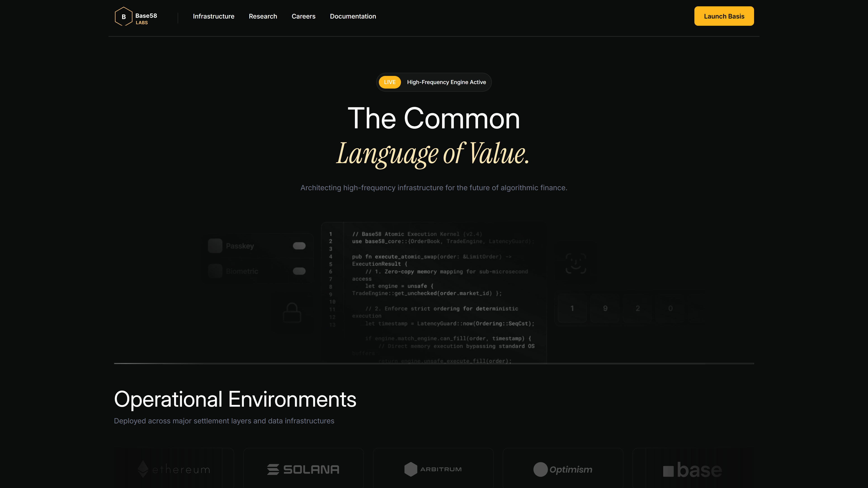
Task: Click the Launch Basis button
Action: pyautogui.click(x=724, y=16)
